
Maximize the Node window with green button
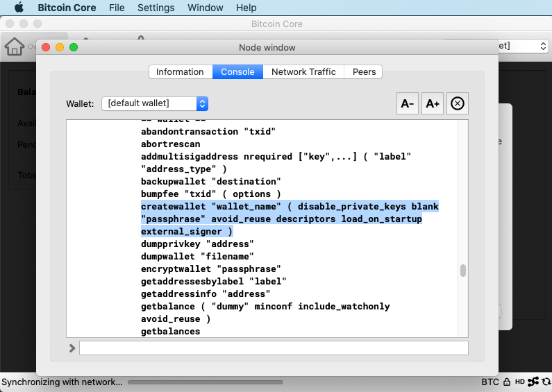74,47
